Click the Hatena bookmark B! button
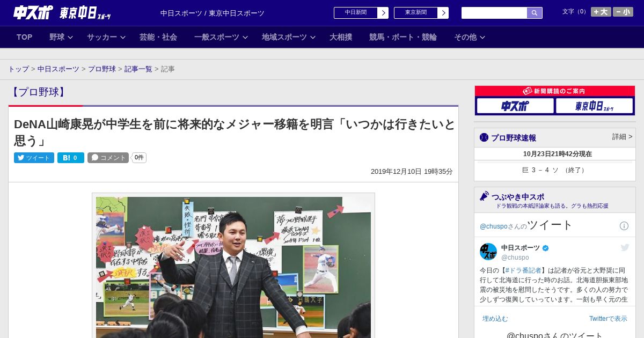Viewport: 644px width, 338px height. click(71, 158)
